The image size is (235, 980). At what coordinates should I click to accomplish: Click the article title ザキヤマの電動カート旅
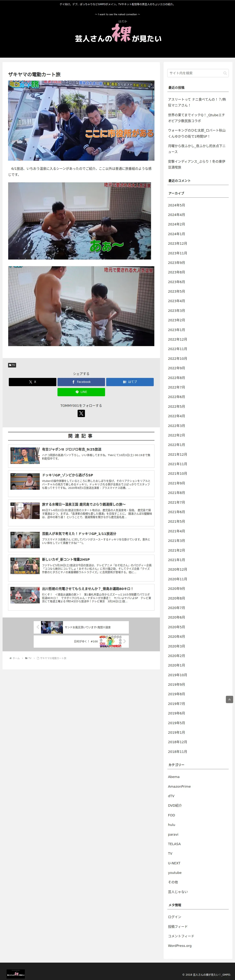34,74
